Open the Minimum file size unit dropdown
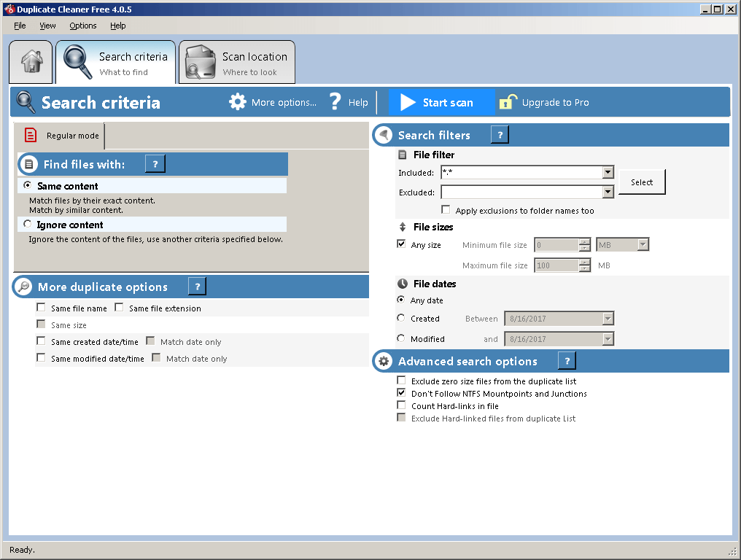Image resolution: width=741 pixels, height=560 pixels. pyautogui.click(x=642, y=244)
